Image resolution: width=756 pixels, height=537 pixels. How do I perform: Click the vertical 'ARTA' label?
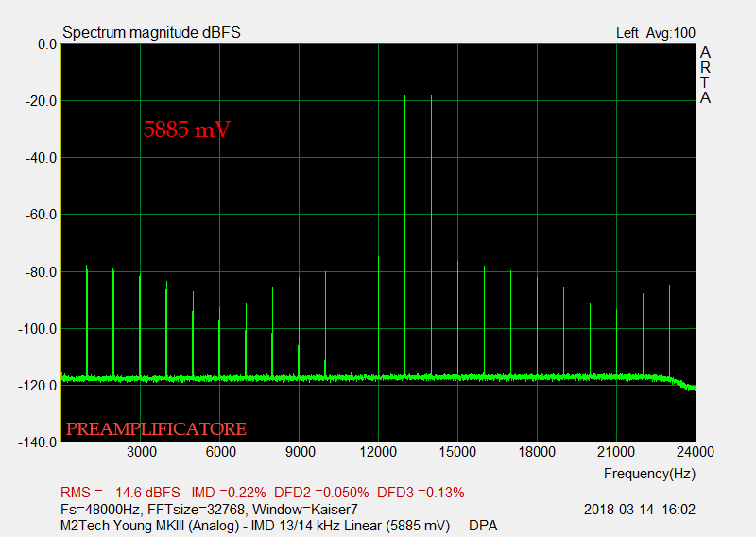point(705,75)
